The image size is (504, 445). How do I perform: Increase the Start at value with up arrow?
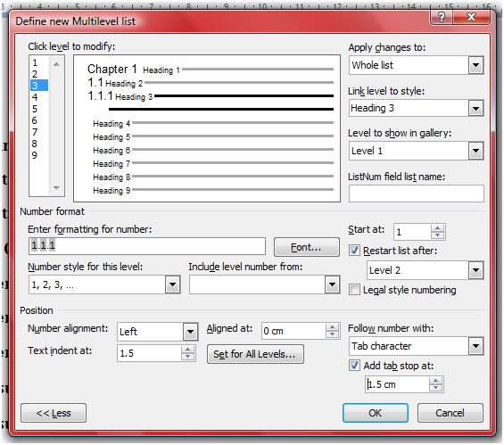(437, 228)
